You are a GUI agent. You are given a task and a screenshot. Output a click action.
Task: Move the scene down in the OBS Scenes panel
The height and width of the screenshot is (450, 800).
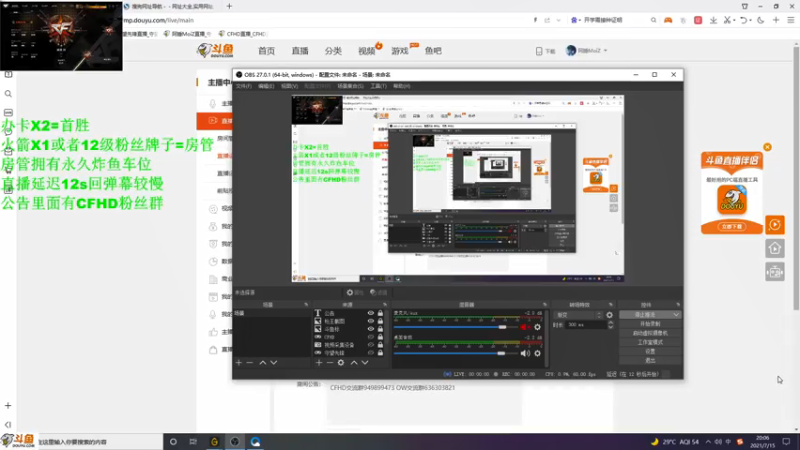click(274, 363)
